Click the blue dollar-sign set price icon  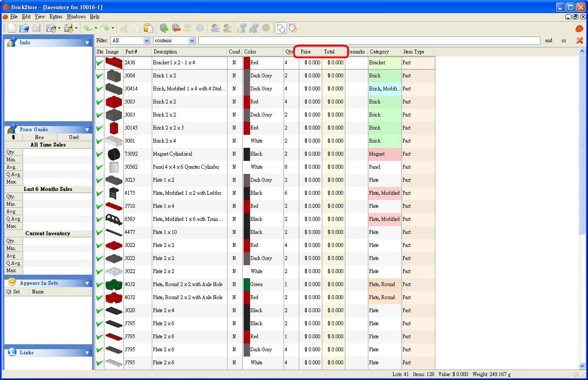pyautogui.click(x=215, y=28)
